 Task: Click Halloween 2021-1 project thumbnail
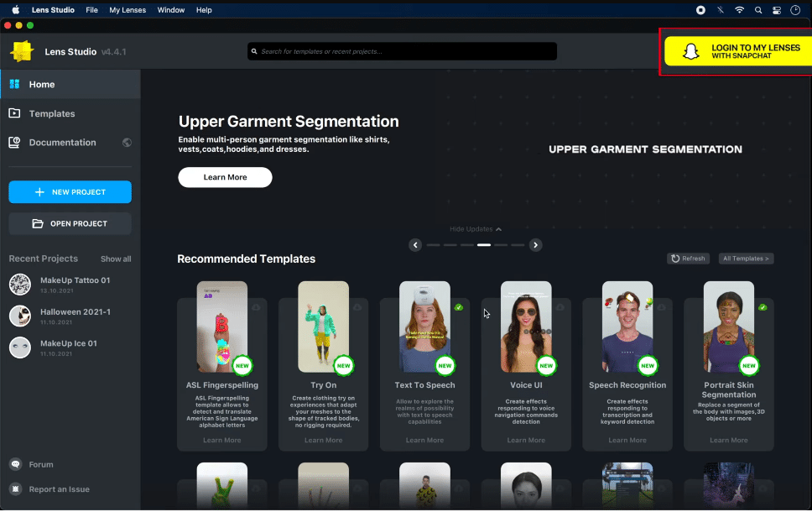pos(20,316)
